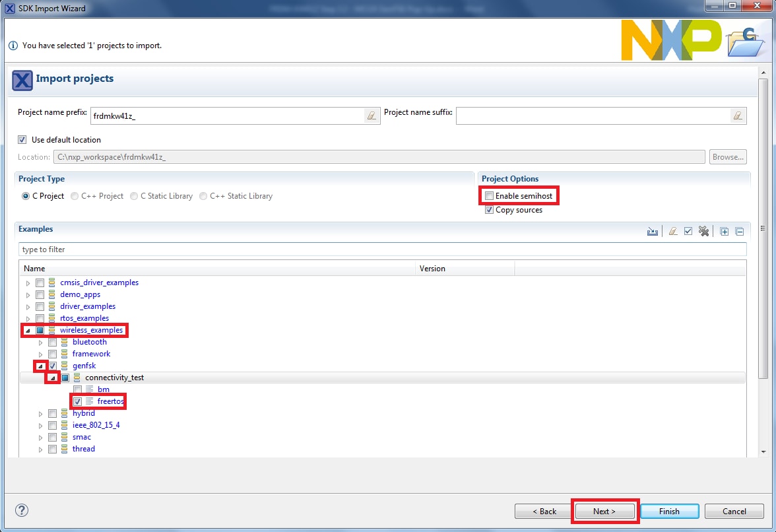
Task: Select the C++ Project radio button
Action: (75, 196)
